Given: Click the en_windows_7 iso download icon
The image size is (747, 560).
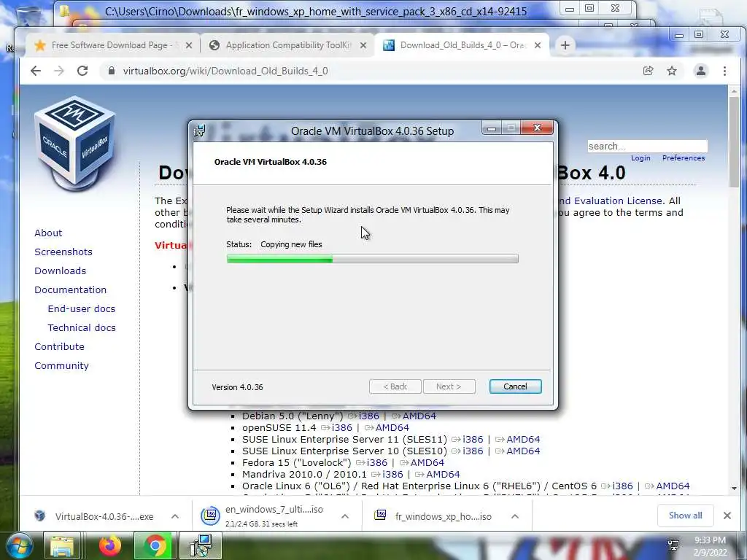Looking at the screenshot, I should (x=210, y=516).
